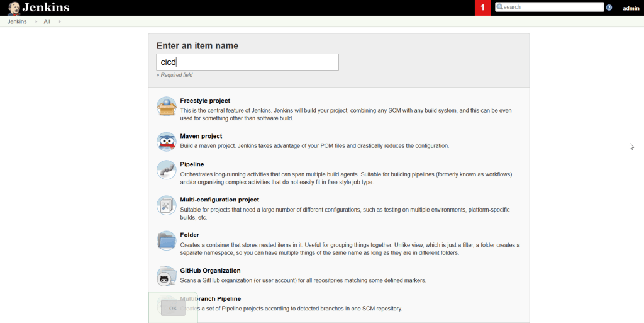
Task: Expand the Jenkins breadcrumb arrow
Action: tap(34, 21)
